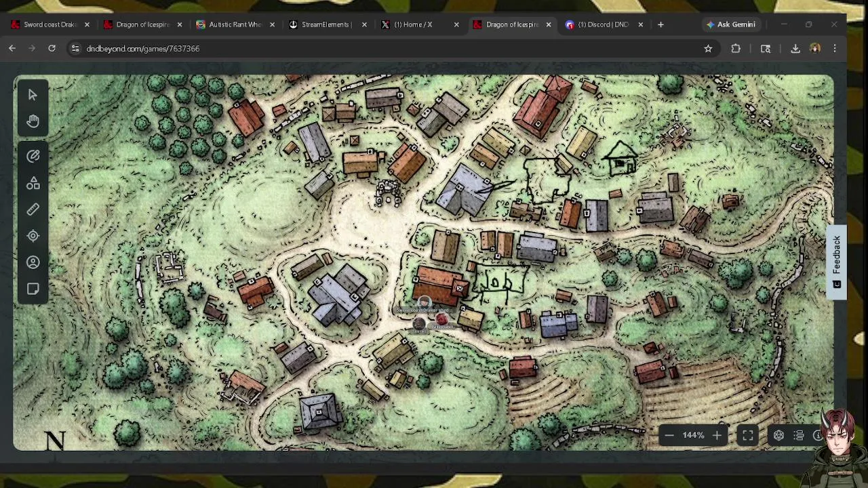This screenshot has width=868, height=488.
Task: Switch to Autistic Rant tab
Action: (x=235, y=24)
